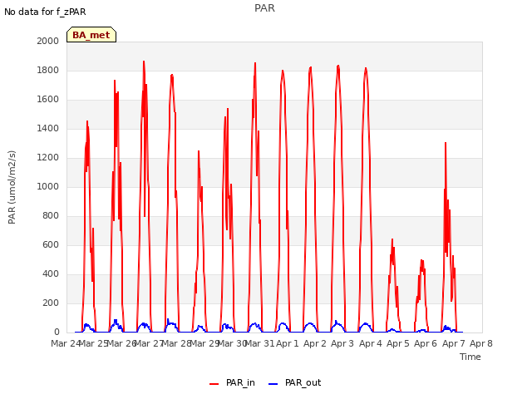Screen dimensions: 532x399
Task: Click the Apr 1 x-axis label
Action: (288, 343)
